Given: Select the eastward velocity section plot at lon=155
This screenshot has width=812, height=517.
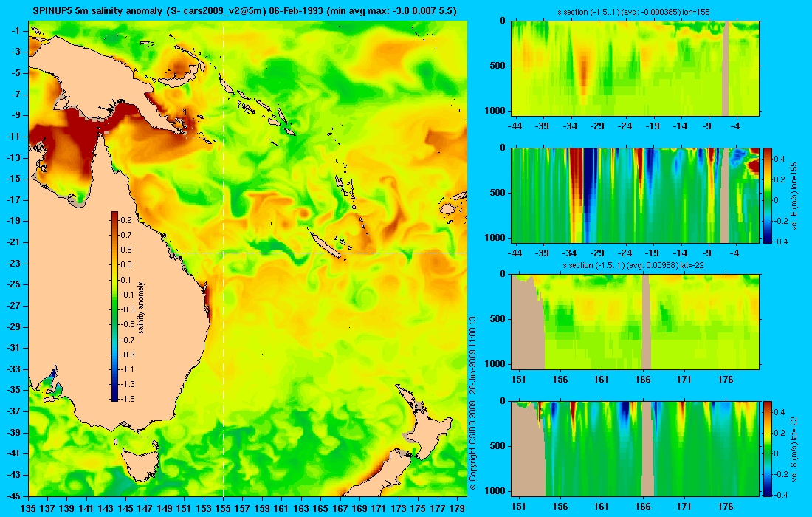Looking at the screenshot, I should pos(635,195).
